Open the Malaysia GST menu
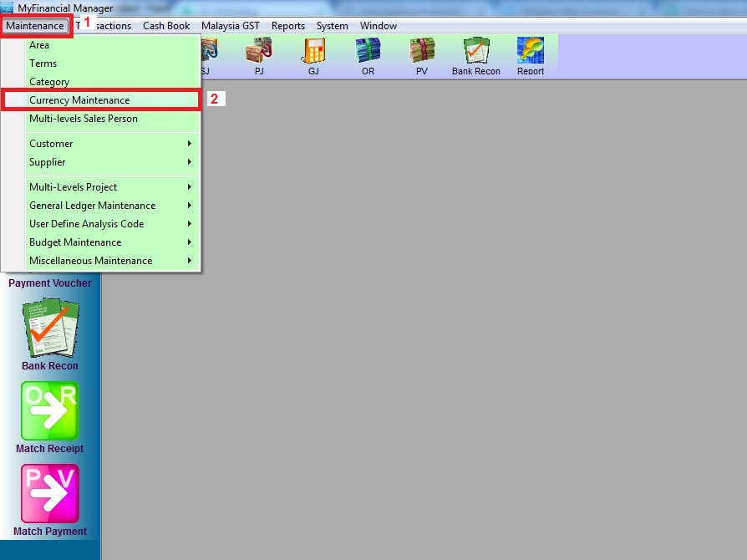This screenshot has height=560, width=747. point(231,26)
